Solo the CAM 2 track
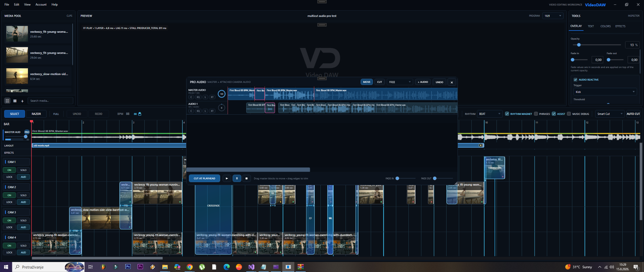Viewport: 644px width, 272px height. pyautogui.click(x=23, y=195)
